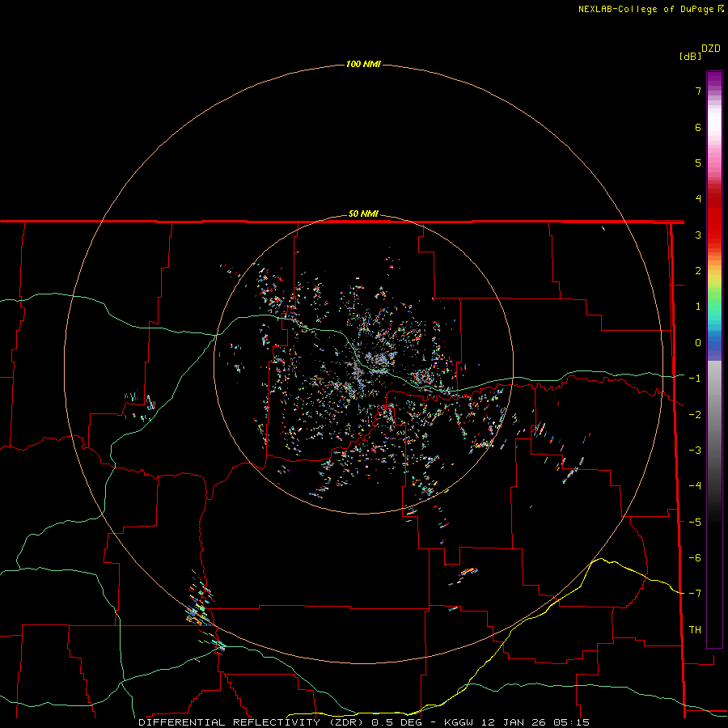This screenshot has height=728, width=728.
Task: Click the TH threshold label on the scale
Action: (695, 630)
